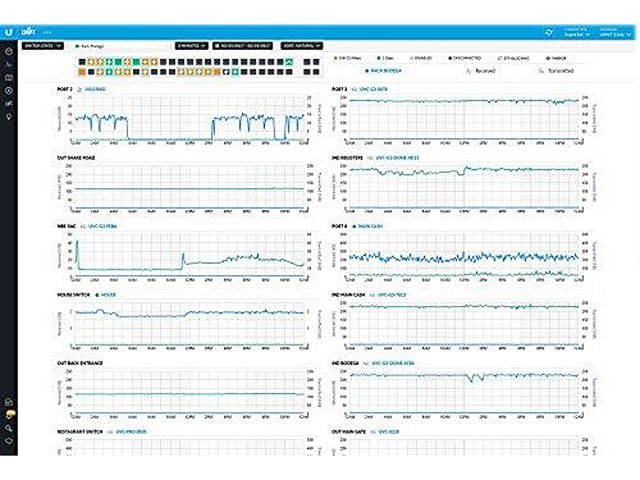Screen dimensions: 640x480
Task: Click the date range selector field
Action: pos(245,45)
